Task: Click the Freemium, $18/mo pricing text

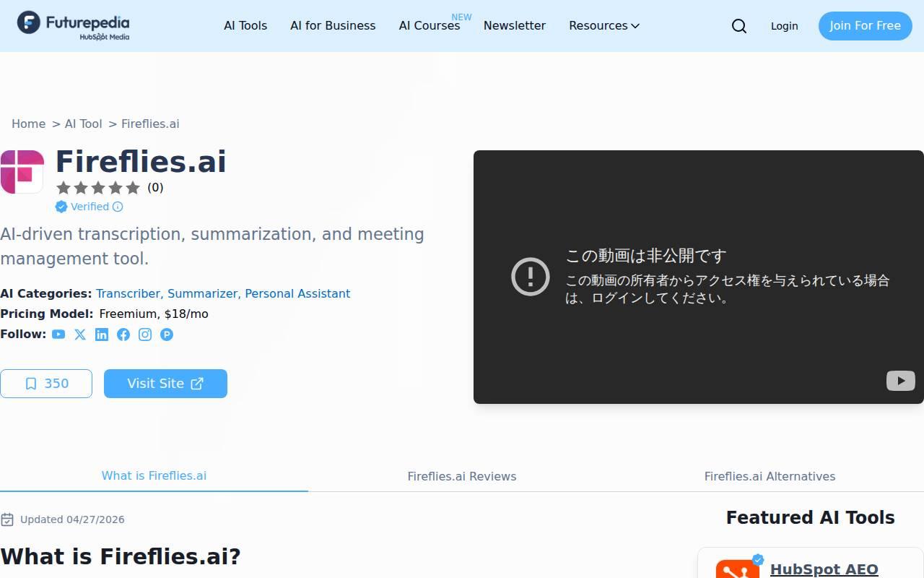Action: pyautogui.click(x=154, y=314)
